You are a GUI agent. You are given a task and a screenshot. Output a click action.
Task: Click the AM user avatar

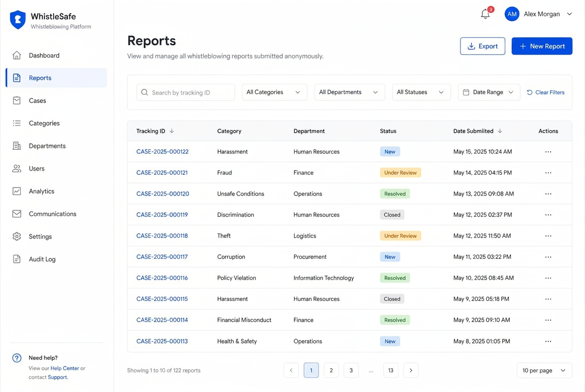512,14
